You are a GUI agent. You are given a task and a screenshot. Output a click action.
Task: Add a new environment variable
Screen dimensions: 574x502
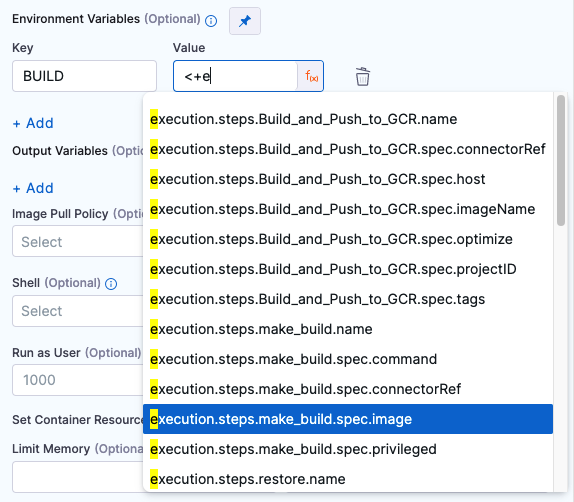click(33, 123)
